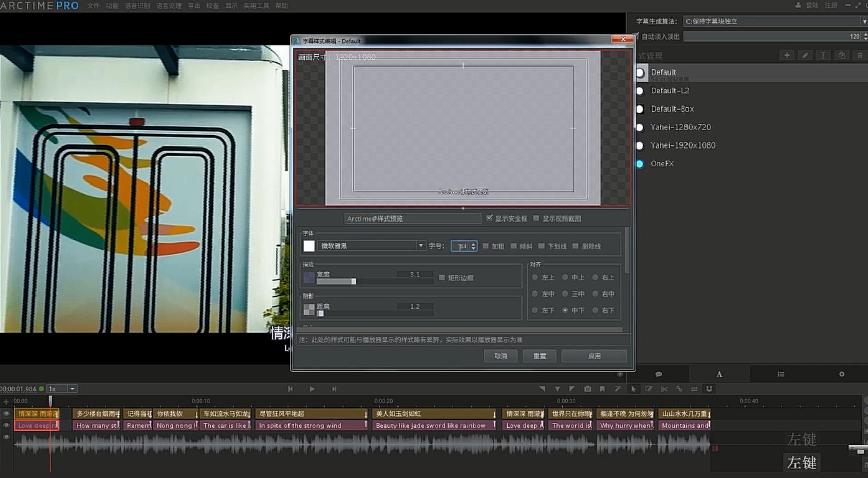The width and height of the screenshot is (868, 478).
Task: Open the 文件 menu
Action: point(93,6)
